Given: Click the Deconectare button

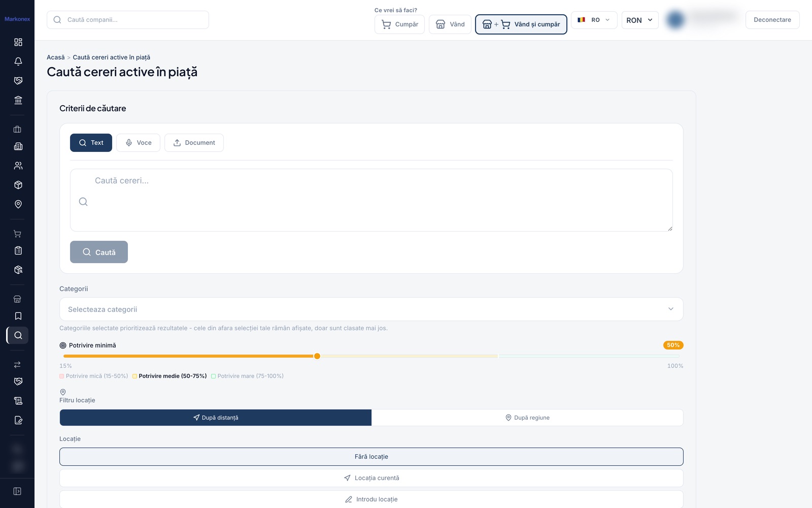Looking at the screenshot, I should tap(772, 20).
